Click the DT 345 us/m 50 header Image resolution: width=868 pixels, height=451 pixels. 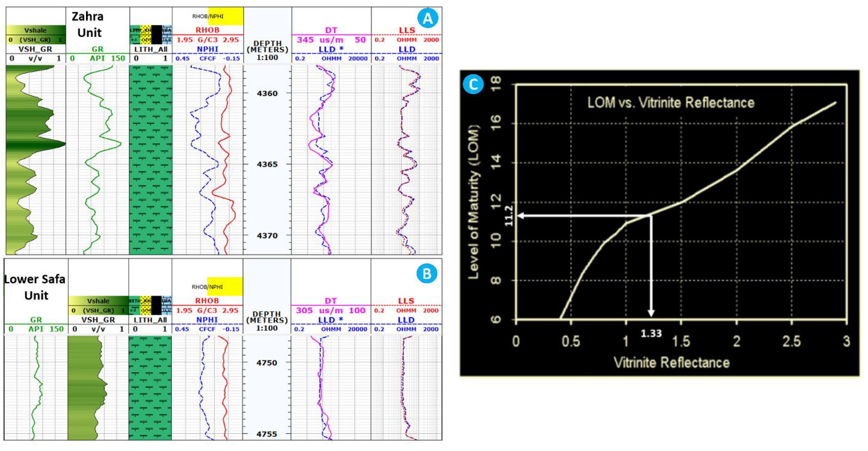331,40
